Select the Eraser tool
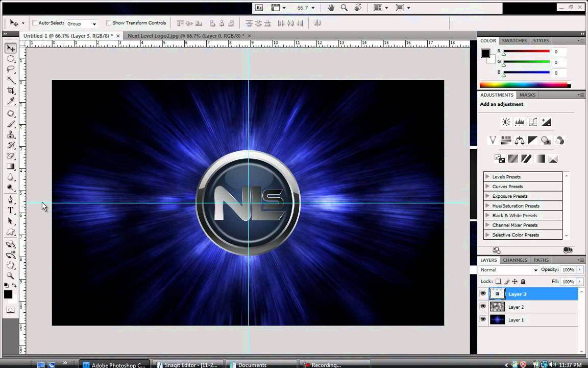 (x=11, y=156)
